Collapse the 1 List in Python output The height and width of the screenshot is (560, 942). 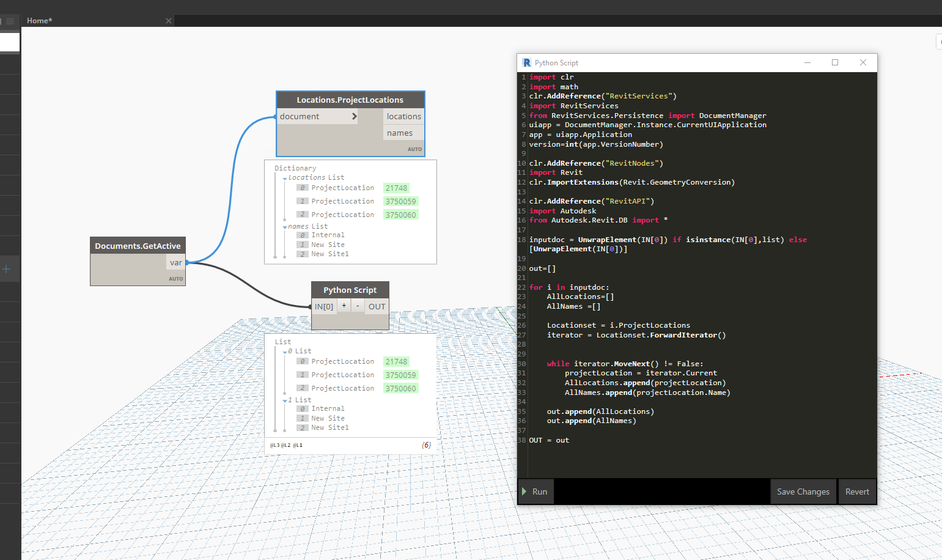coord(285,401)
